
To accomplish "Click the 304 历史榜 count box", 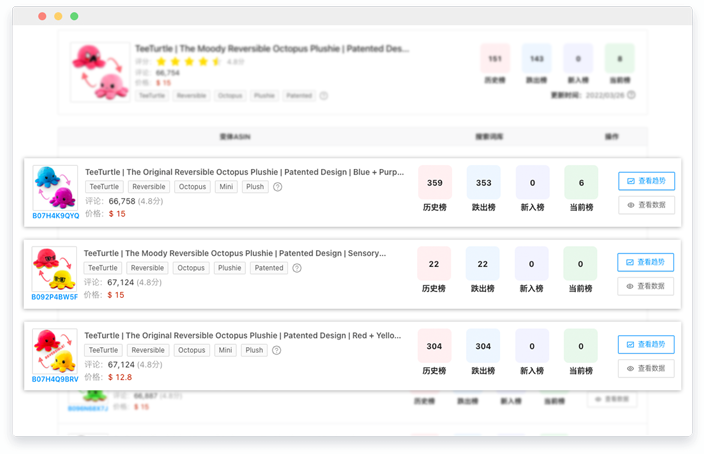I will coord(434,346).
